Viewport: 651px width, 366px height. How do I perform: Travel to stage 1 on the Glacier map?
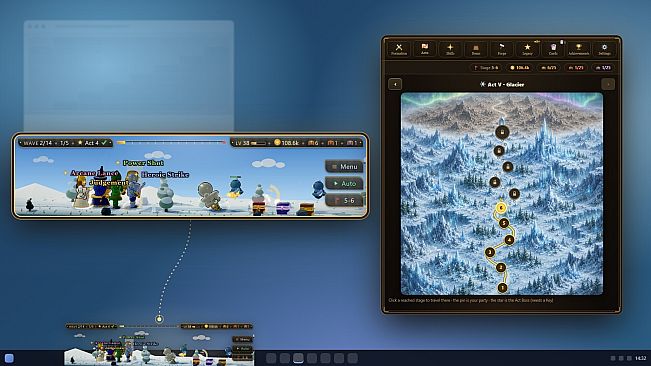[x=502, y=287]
